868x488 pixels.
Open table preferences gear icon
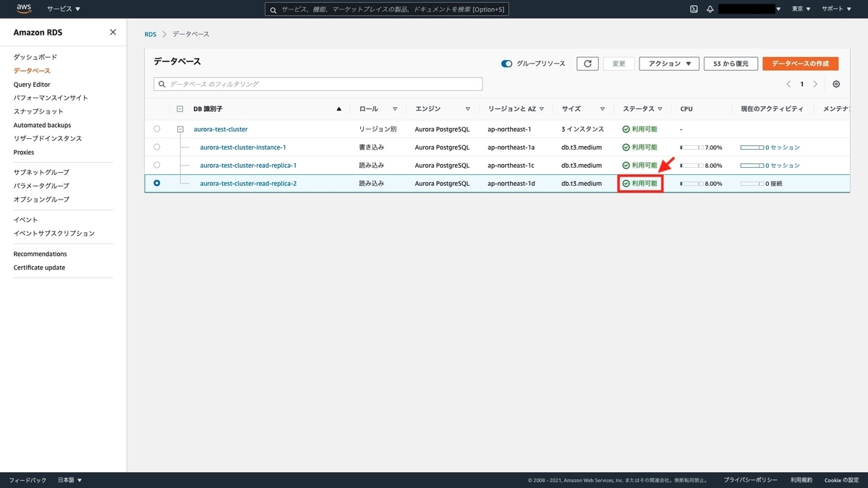(x=836, y=84)
